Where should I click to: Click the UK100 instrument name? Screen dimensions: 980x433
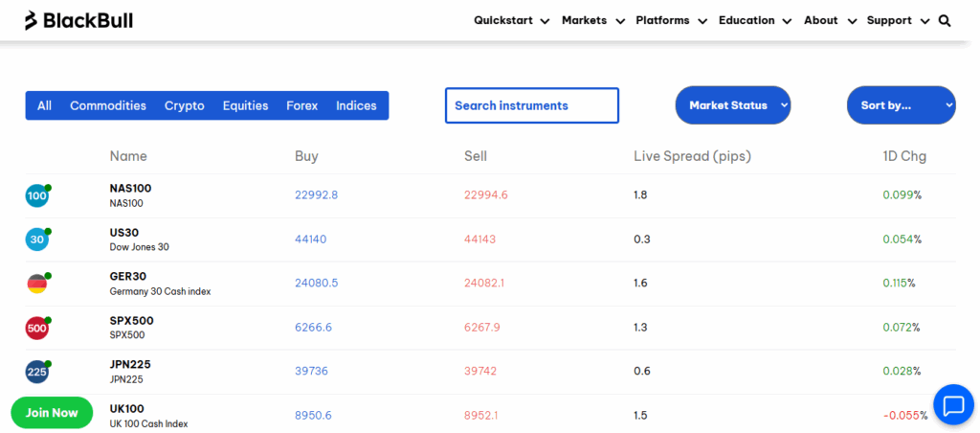[127, 409]
